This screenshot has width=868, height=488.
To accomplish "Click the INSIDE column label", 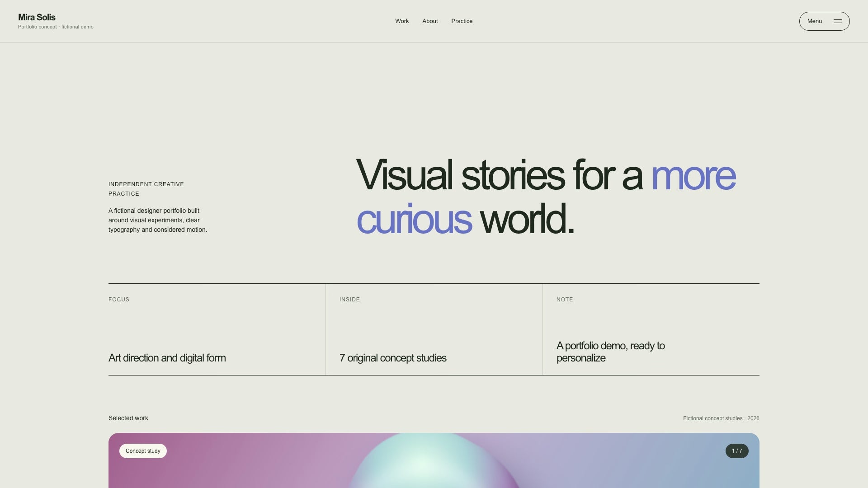I will tap(349, 300).
